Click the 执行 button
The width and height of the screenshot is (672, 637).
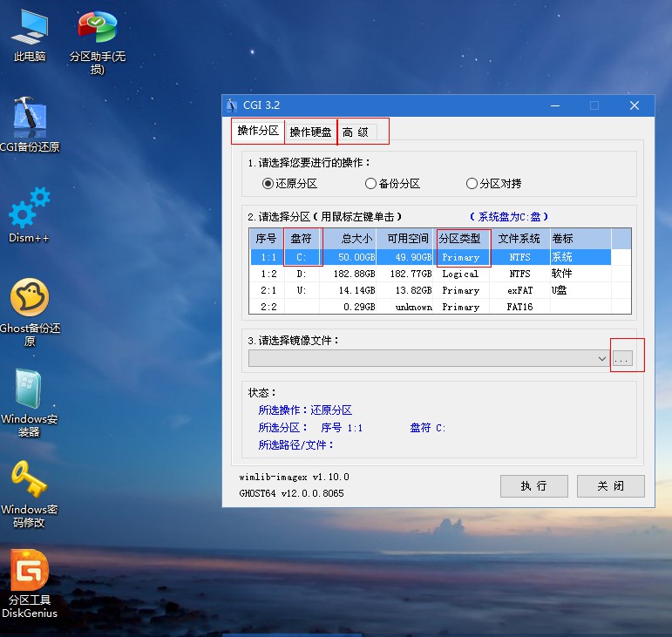point(534,485)
